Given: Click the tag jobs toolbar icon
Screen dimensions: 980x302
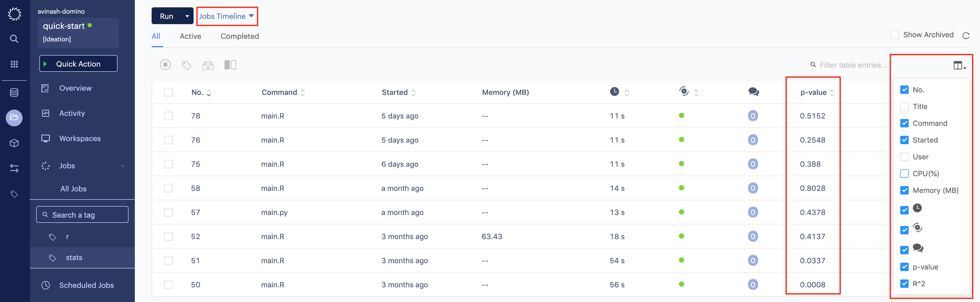Looking at the screenshot, I should click(x=187, y=66).
